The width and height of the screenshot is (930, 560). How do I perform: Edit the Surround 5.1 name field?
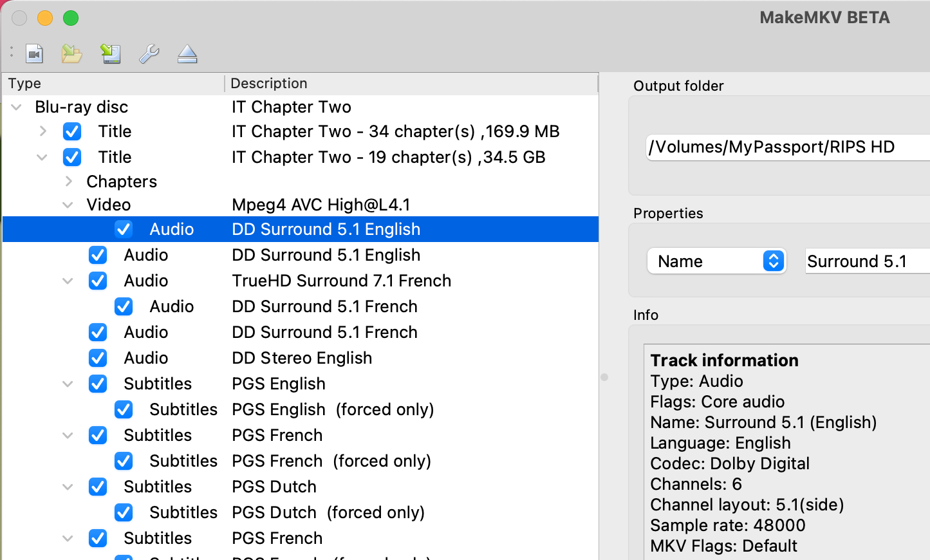point(868,261)
